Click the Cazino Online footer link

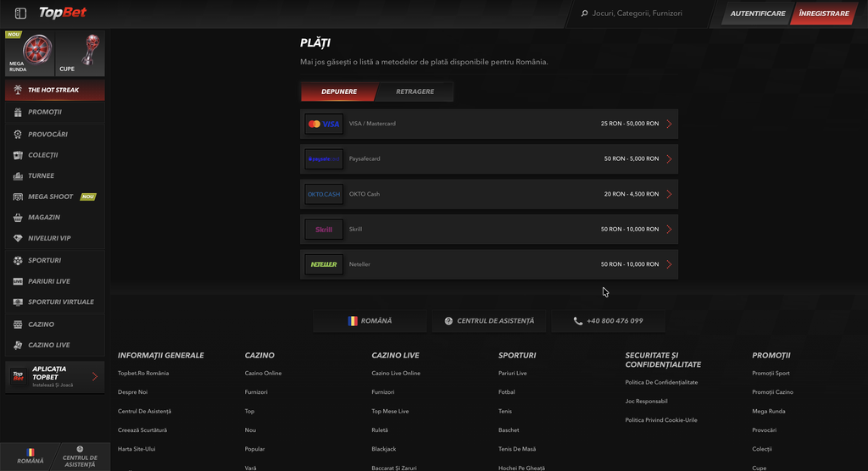pyautogui.click(x=263, y=373)
